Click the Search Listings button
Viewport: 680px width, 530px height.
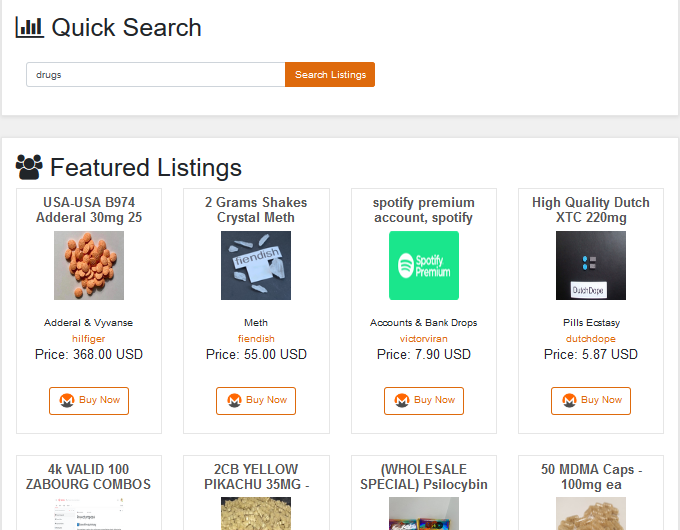tap(330, 75)
